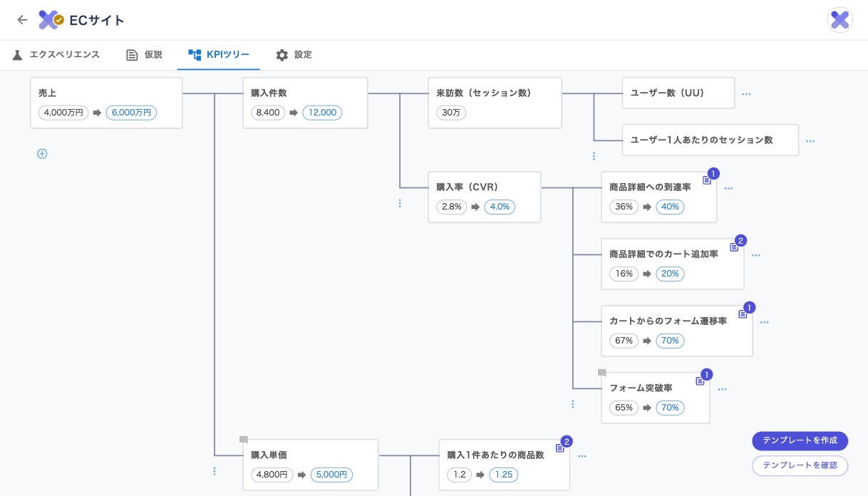Viewport: 868px width, 496px height.
Task: Open the three-dot menu beside フォーム突破率
Action: click(x=722, y=390)
